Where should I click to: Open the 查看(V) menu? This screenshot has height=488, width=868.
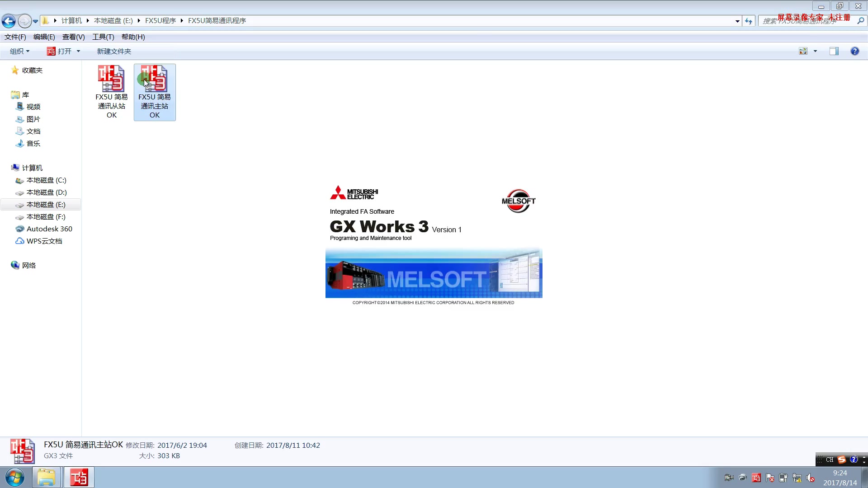coord(74,37)
